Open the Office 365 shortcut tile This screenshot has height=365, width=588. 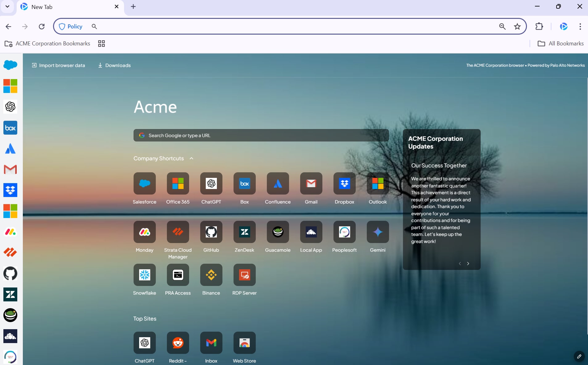point(178,183)
